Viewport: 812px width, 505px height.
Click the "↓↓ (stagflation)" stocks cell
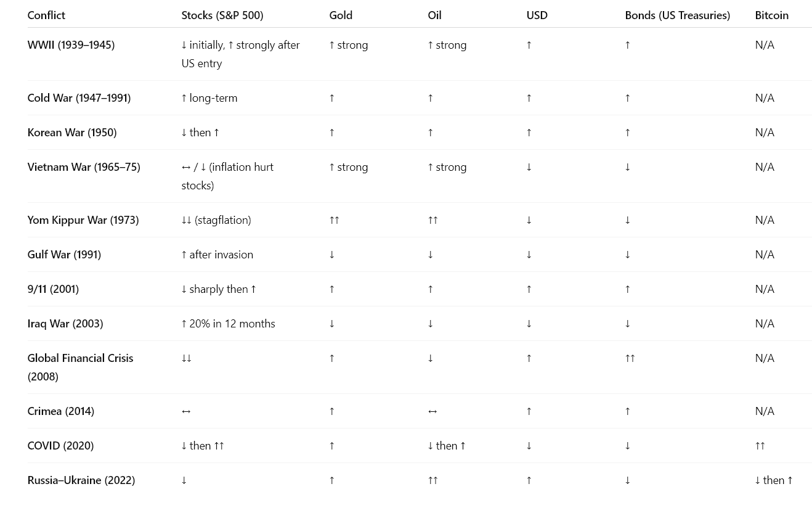216,220
